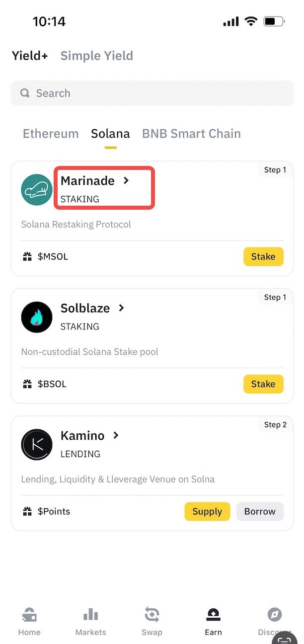Tap Supply button on Kamino card
This screenshot has width=304, height=644.
(207, 511)
